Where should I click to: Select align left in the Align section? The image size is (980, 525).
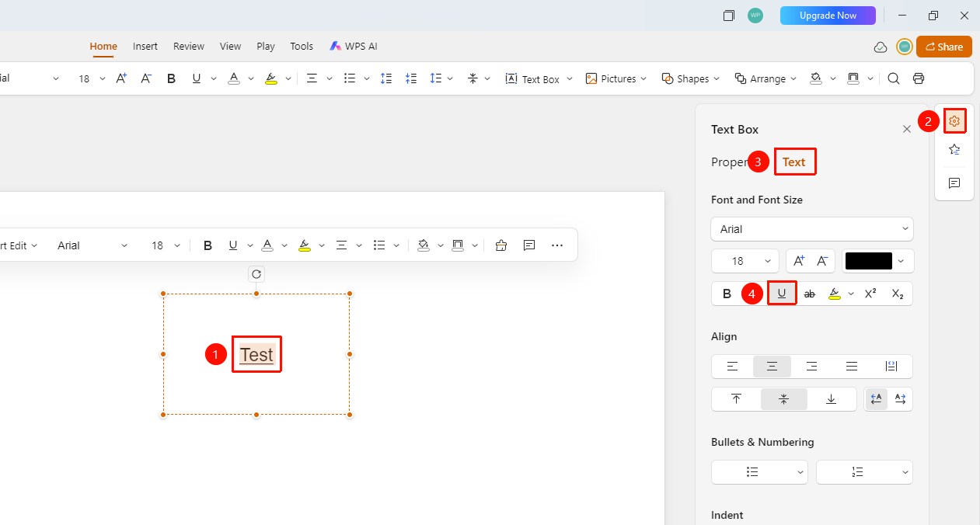point(732,367)
